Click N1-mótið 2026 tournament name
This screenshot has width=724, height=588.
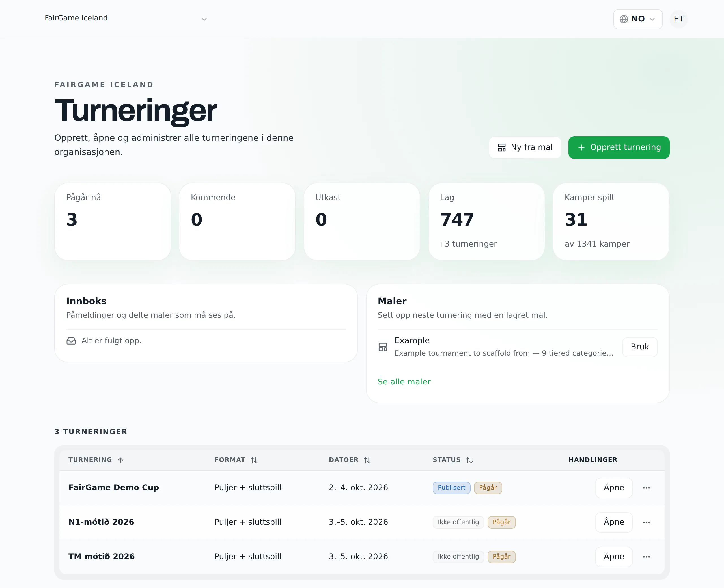click(x=101, y=522)
